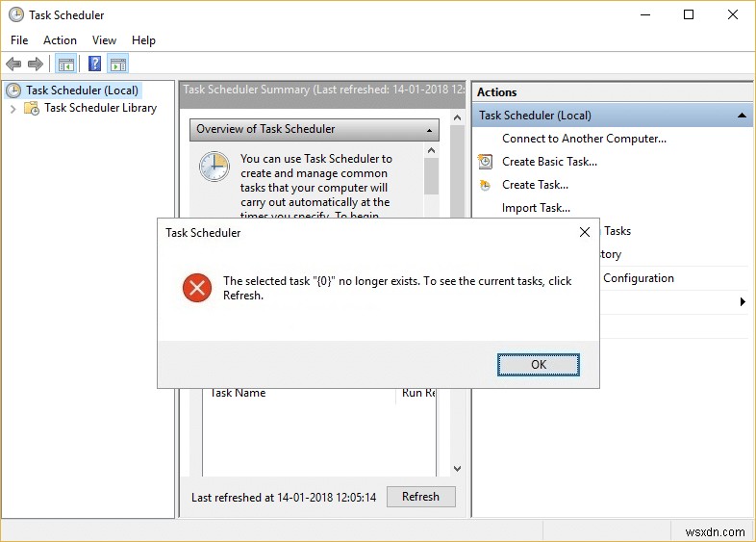Viewport: 756px width, 542px height.
Task: Click Import Task... action
Action: tap(536, 208)
